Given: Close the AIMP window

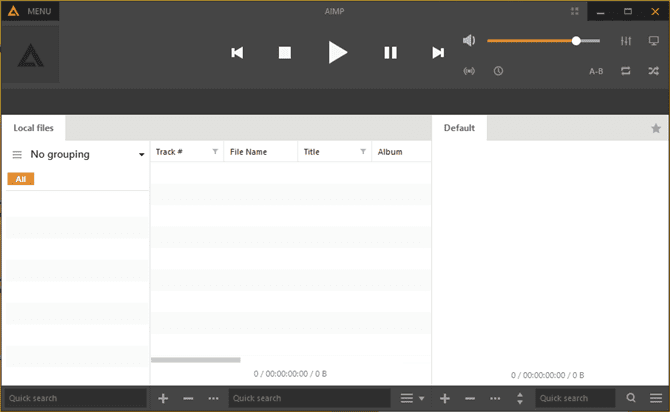Looking at the screenshot, I should click(655, 12).
